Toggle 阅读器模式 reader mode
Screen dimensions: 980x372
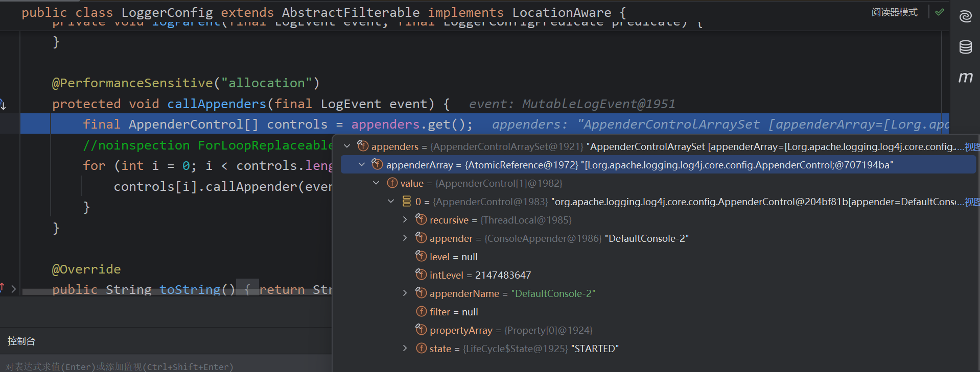[x=894, y=12]
